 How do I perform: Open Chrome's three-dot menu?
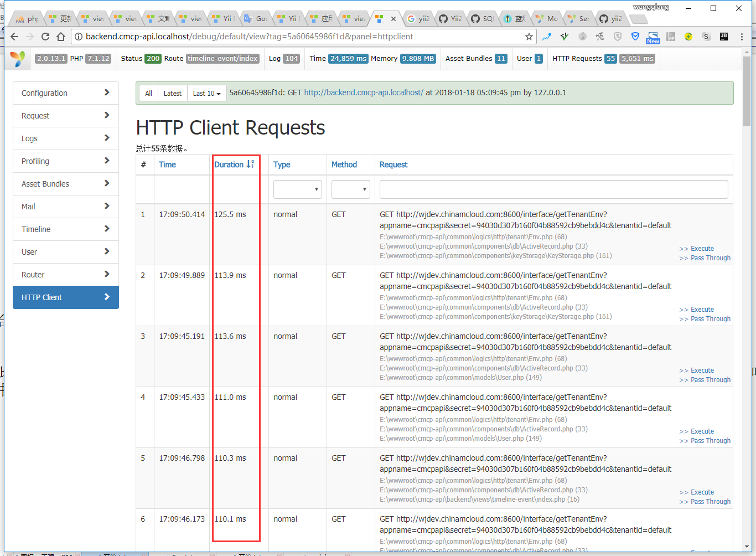pyautogui.click(x=742, y=37)
